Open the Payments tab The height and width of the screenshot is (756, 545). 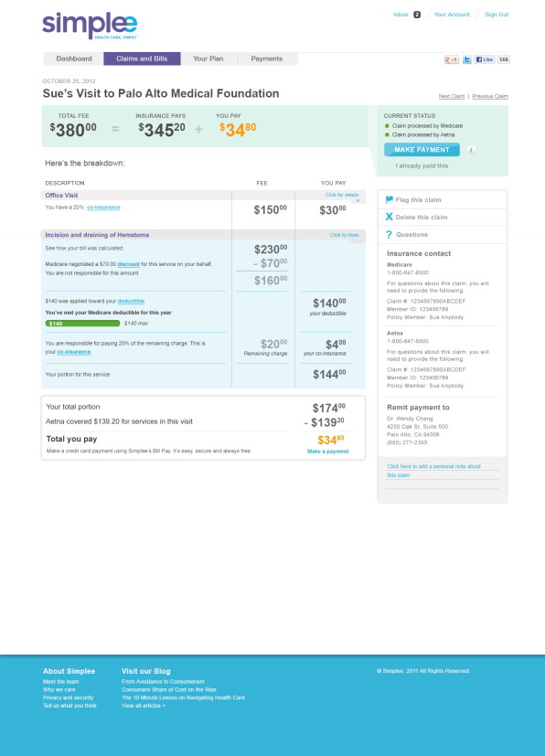(x=267, y=59)
